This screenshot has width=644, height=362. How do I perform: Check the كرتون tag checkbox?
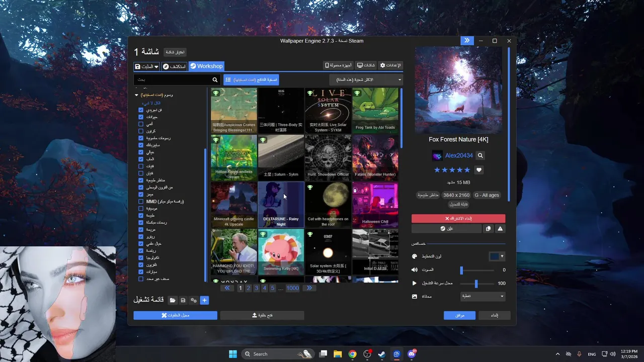(141, 131)
